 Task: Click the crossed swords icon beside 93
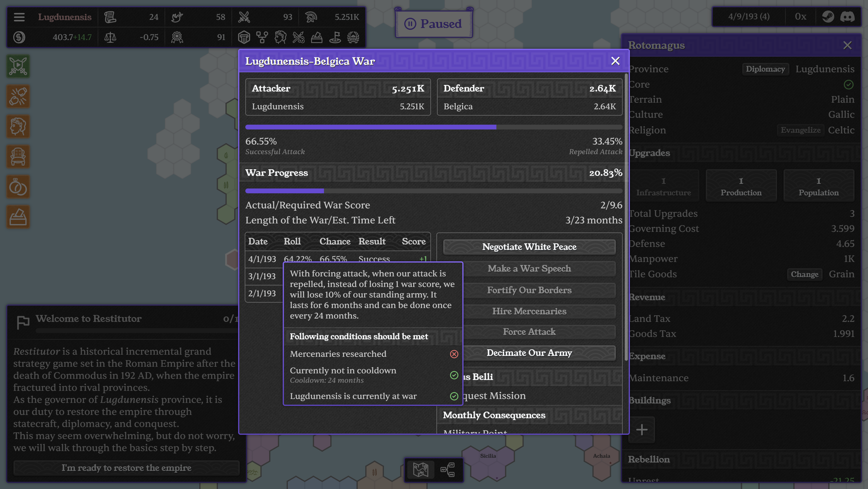pyautogui.click(x=244, y=17)
